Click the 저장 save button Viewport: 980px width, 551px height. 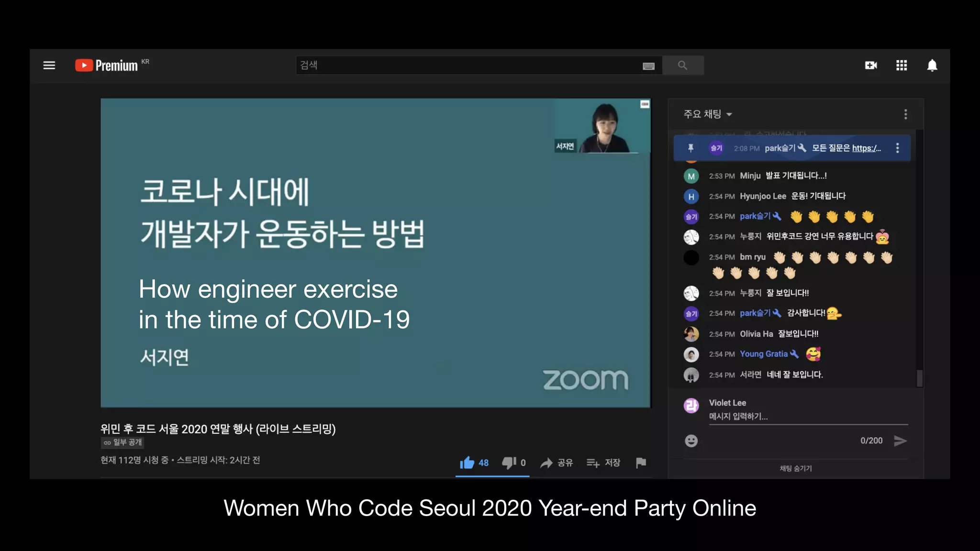[604, 463]
